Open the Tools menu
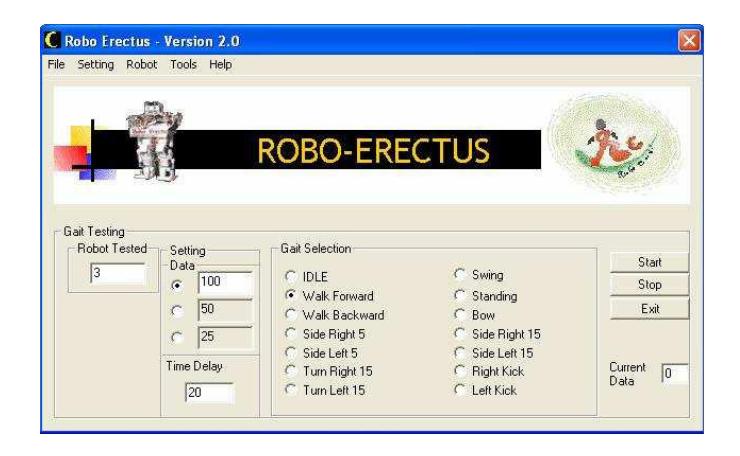Screen dimensions: 740x456 [x=183, y=64]
